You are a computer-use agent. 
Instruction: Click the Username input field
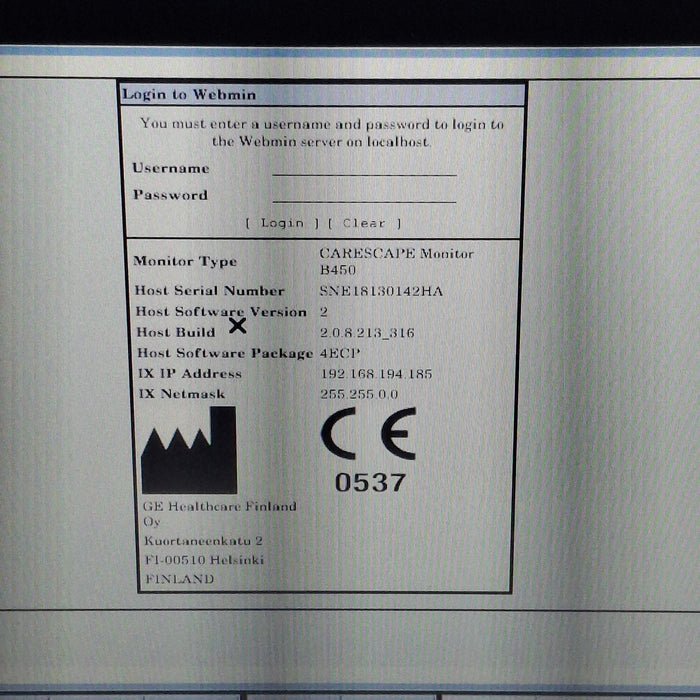click(x=364, y=169)
